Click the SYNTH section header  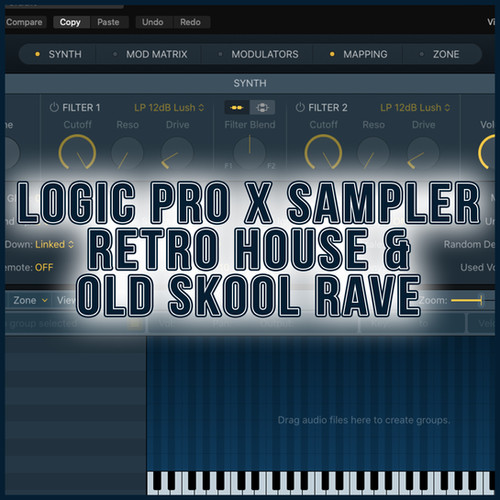[x=250, y=83]
